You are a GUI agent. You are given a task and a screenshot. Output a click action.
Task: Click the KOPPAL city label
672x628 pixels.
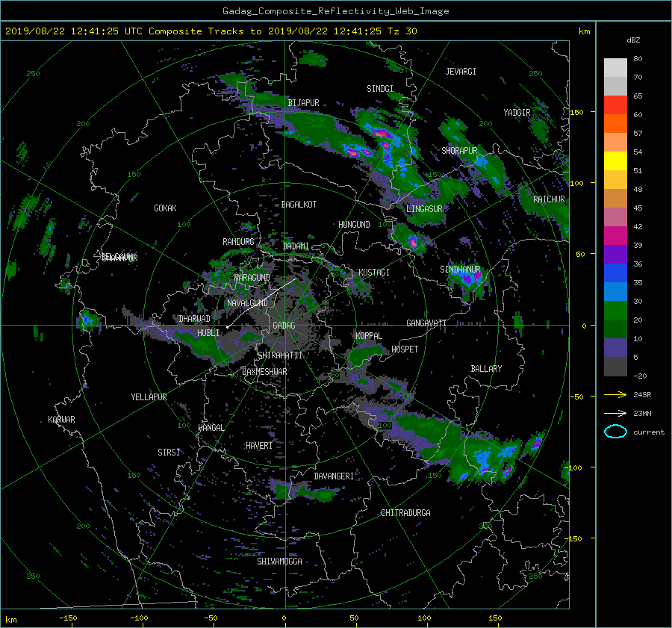[369, 336]
